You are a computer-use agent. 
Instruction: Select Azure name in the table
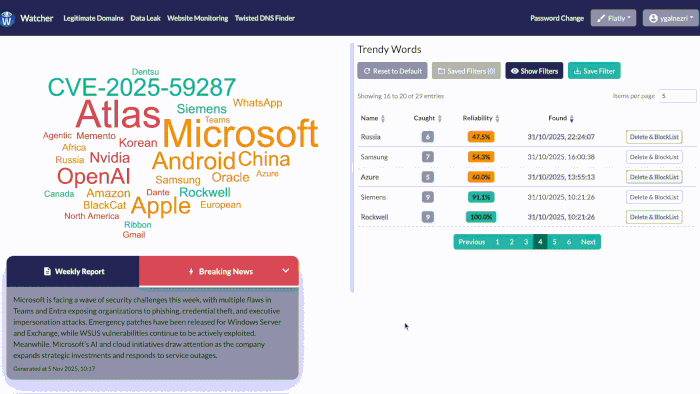click(370, 177)
